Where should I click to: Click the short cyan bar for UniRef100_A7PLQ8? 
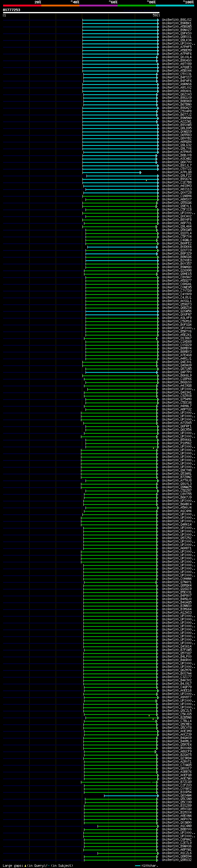(x=112, y=172)
